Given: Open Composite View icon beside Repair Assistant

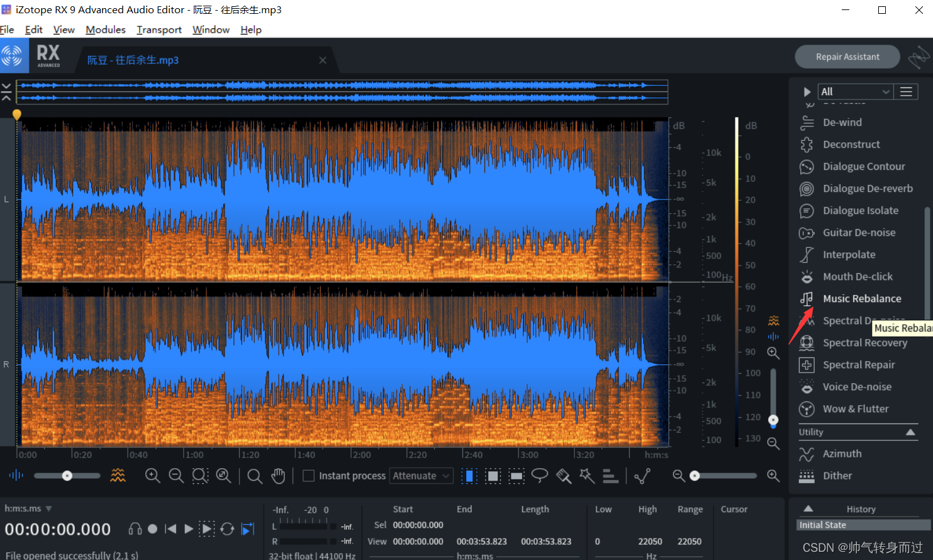Looking at the screenshot, I should coord(919,57).
